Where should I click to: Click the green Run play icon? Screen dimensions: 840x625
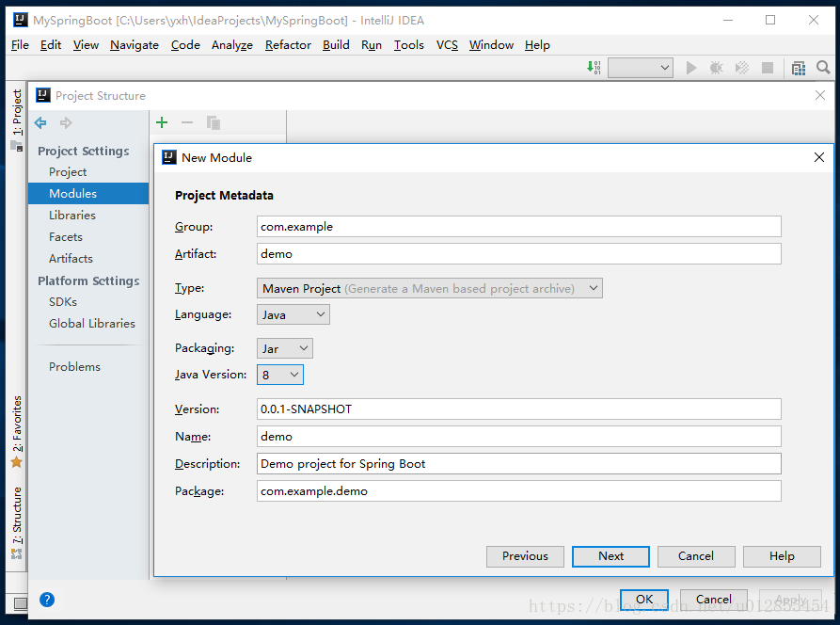691,68
